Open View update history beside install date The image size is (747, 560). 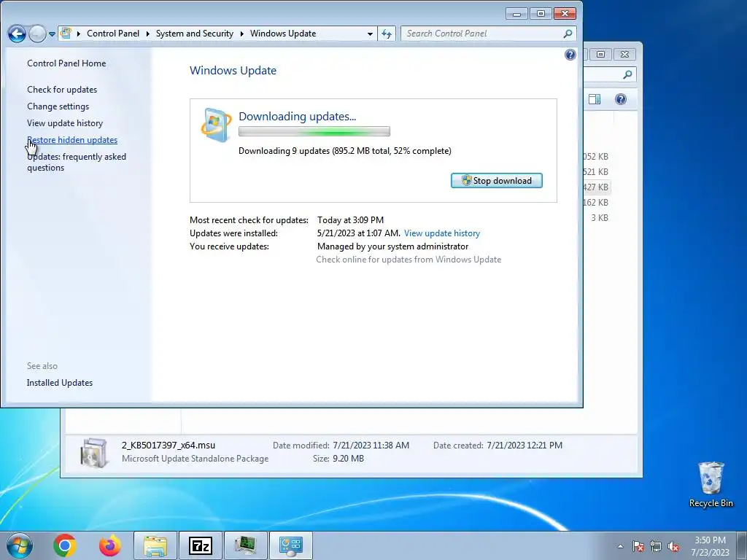(x=441, y=233)
